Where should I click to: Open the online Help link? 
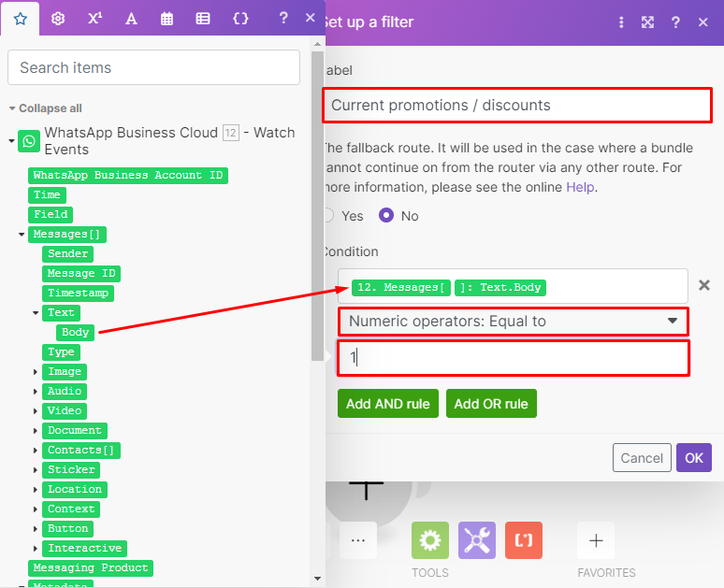(x=580, y=187)
